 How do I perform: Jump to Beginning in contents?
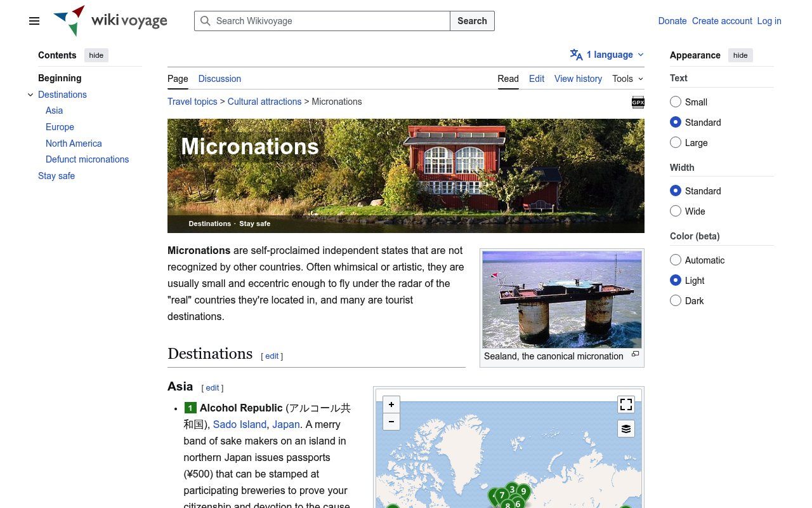click(x=60, y=78)
